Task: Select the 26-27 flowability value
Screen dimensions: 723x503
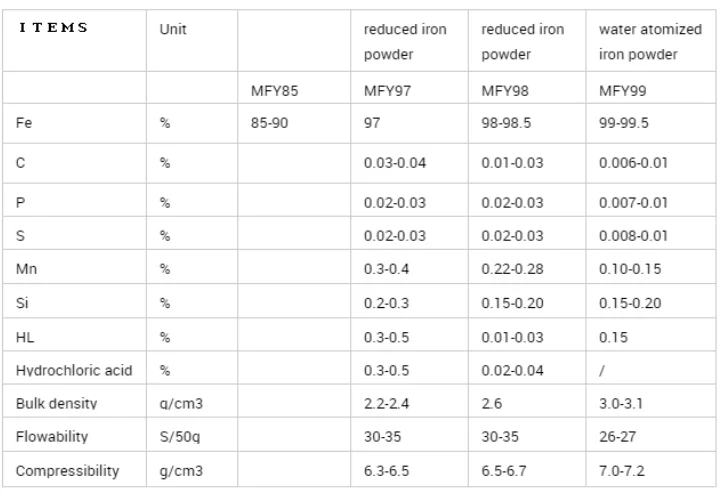Action: coord(616,437)
